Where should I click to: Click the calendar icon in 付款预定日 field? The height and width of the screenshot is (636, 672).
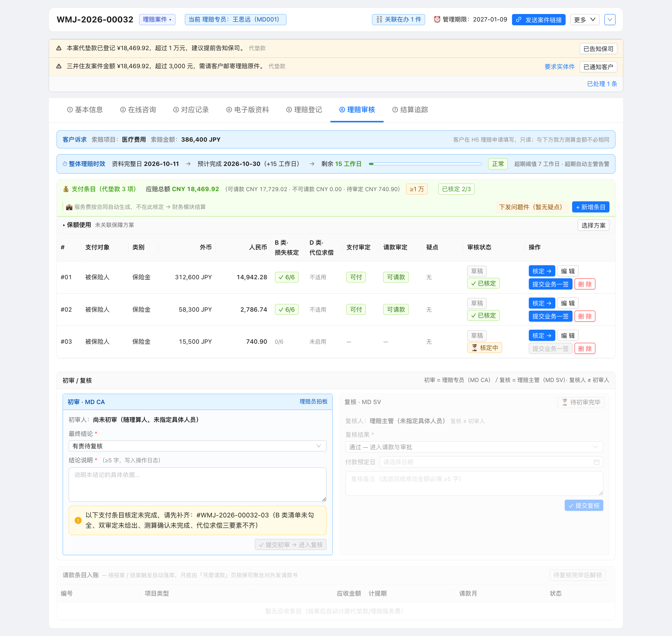pos(596,462)
